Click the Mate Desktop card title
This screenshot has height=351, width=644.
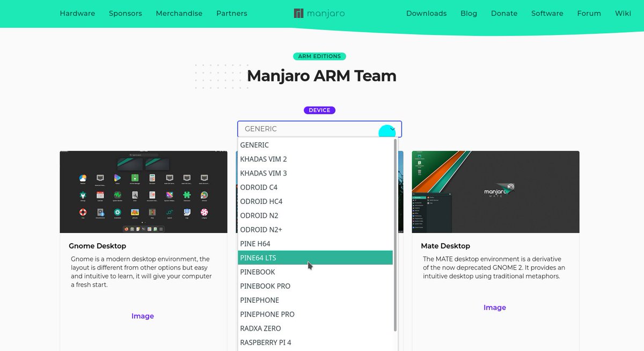(x=445, y=246)
